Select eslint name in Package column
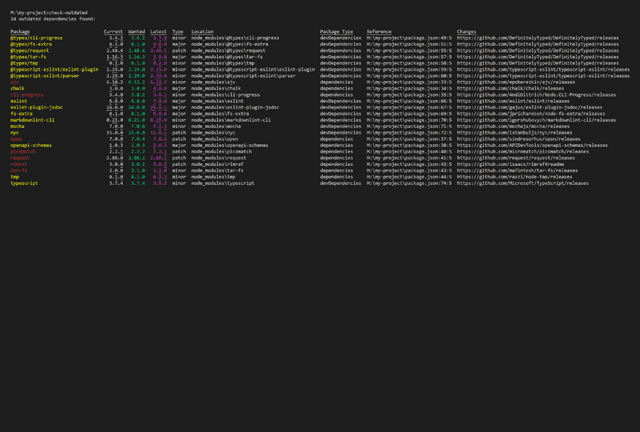This screenshot has height=432, width=640. [19, 101]
